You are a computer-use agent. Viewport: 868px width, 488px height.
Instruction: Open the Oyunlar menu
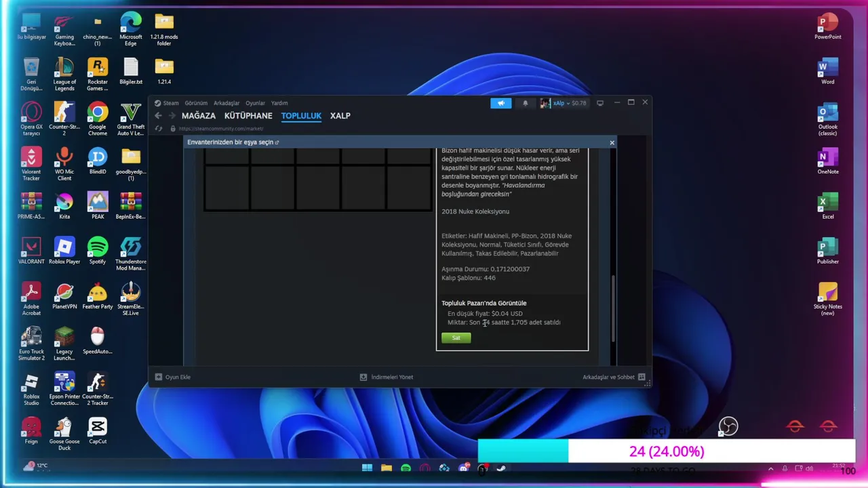coord(255,103)
